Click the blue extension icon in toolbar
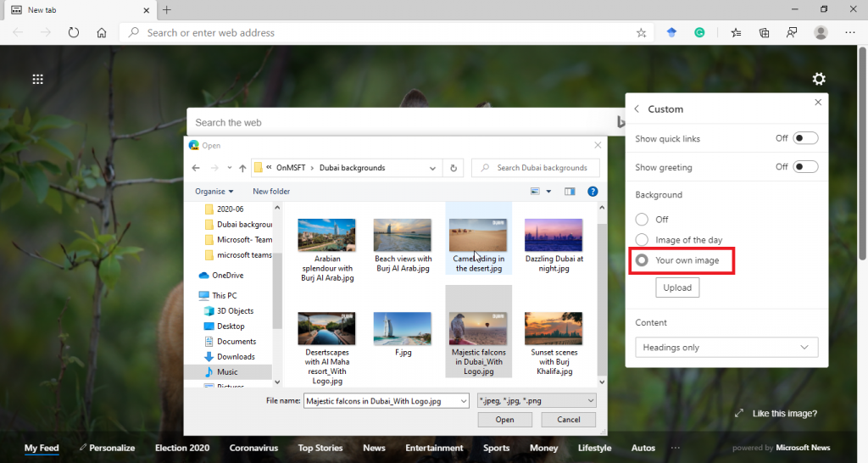The height and width of the screenshot is (463, 868). pyautogui.click(x=671, y=33)
